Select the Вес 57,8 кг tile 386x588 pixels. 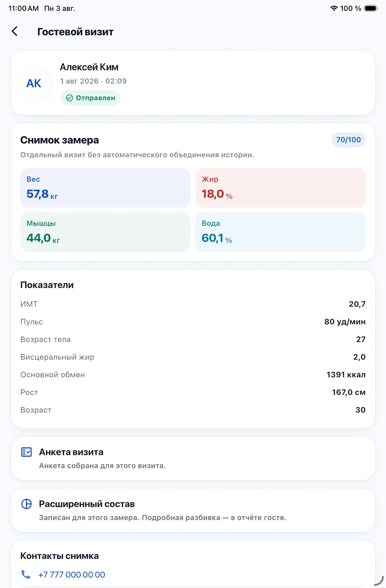pyautogui.click(x=105, y=188)
